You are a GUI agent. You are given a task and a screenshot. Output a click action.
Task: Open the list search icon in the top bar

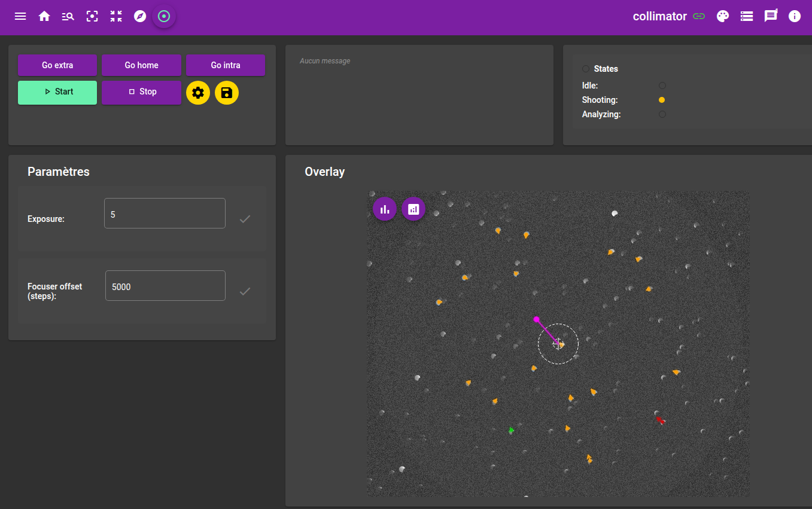pos(68,17)
